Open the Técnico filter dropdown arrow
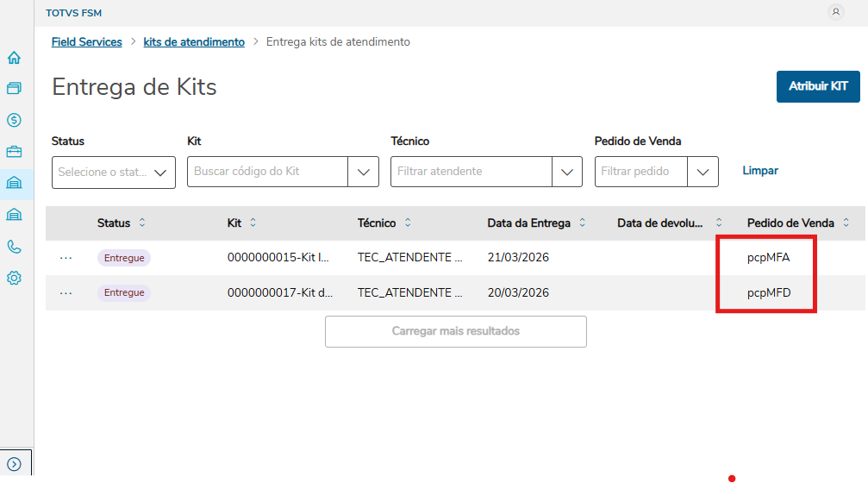The height and width of the screenshot is (483, 868). tap(566, 172)
